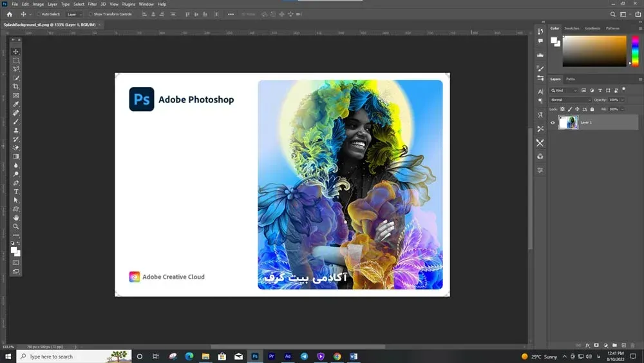644x363 pixels.
Task: Click the hue spectrum slider in Color panel
Action: point(635,51)
